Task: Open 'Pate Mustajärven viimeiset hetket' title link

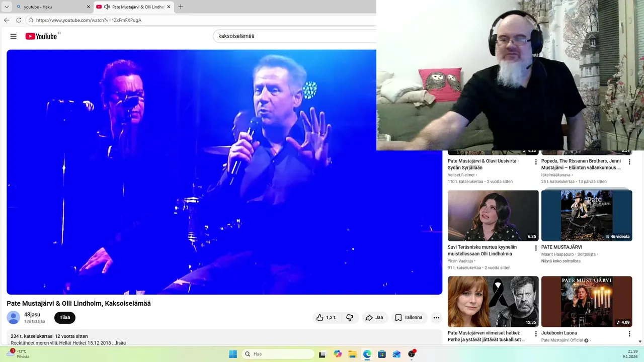Action: point(487,336)
